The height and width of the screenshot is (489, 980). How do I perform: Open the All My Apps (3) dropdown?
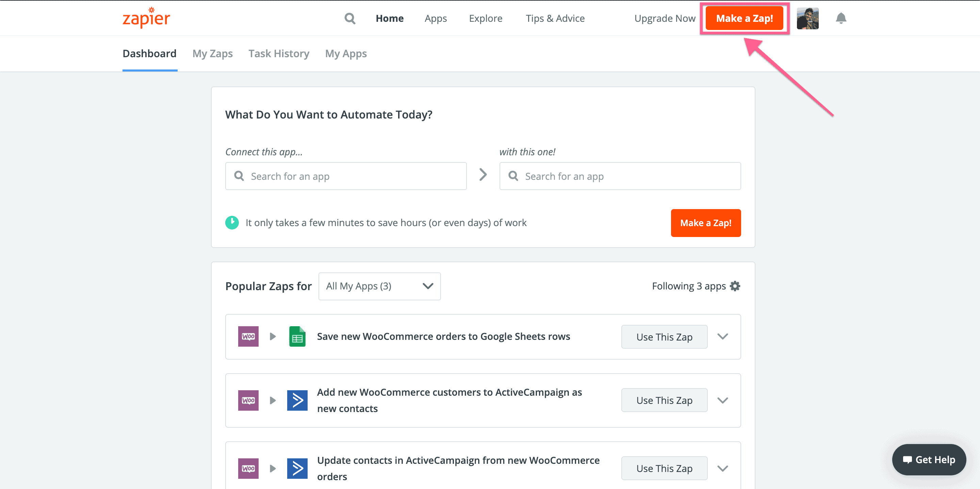click(379, 286)
